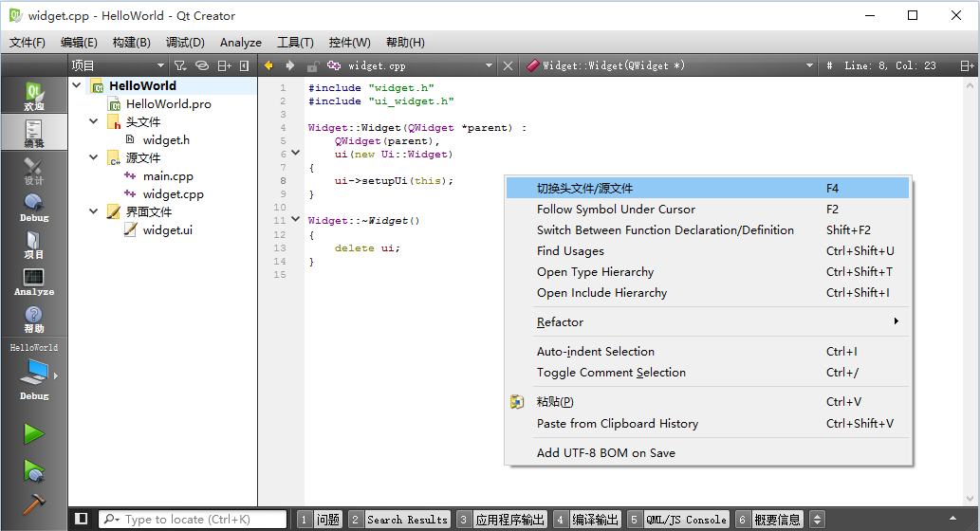This screenshot has width=980, height=531.
Task: Open the 项目 view dropdown
Action: pyautogui.click(x=119, y=65)
